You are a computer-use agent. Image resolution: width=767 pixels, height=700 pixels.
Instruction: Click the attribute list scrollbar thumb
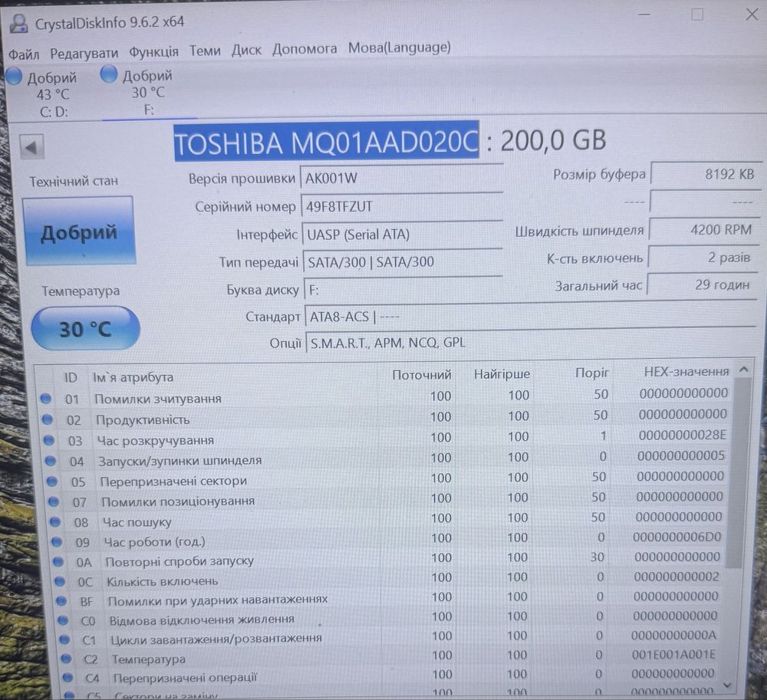pos(738,473)
